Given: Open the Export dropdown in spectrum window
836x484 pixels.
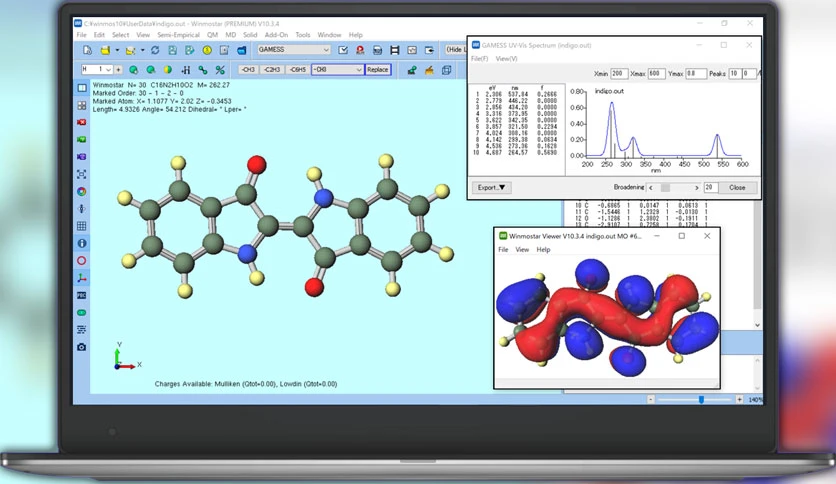Looking at the screenshot, I should pos(492,187).
